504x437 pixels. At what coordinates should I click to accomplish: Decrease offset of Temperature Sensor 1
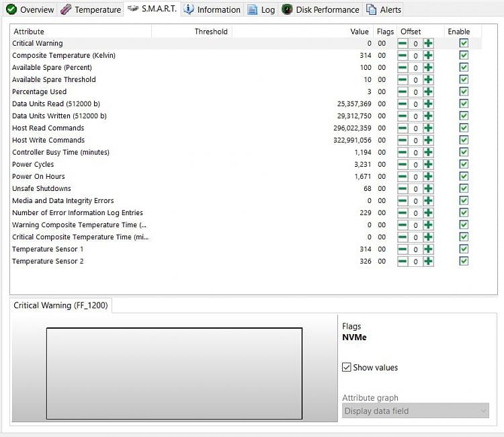click(x=403, y=249)
